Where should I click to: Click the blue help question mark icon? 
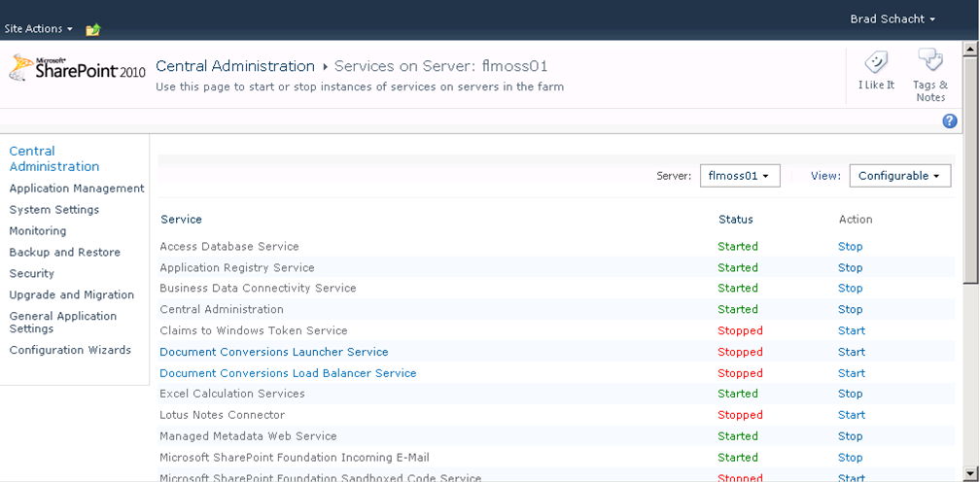(950, 121)
